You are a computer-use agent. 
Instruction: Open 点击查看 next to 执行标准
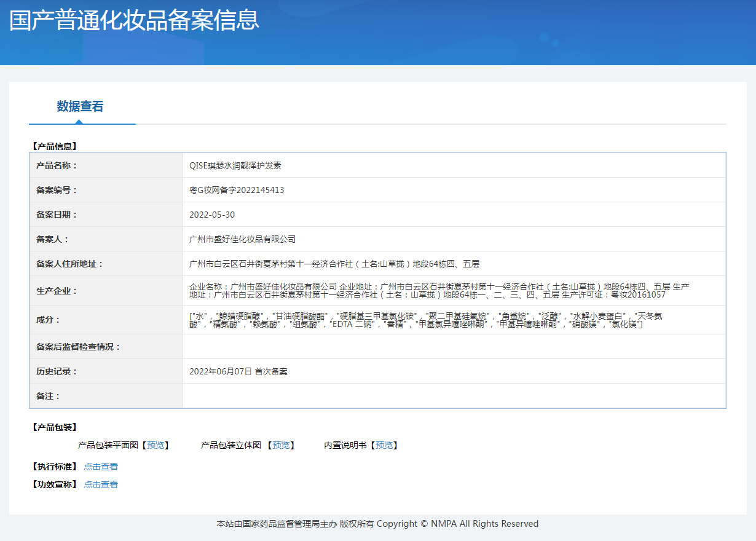101,467
